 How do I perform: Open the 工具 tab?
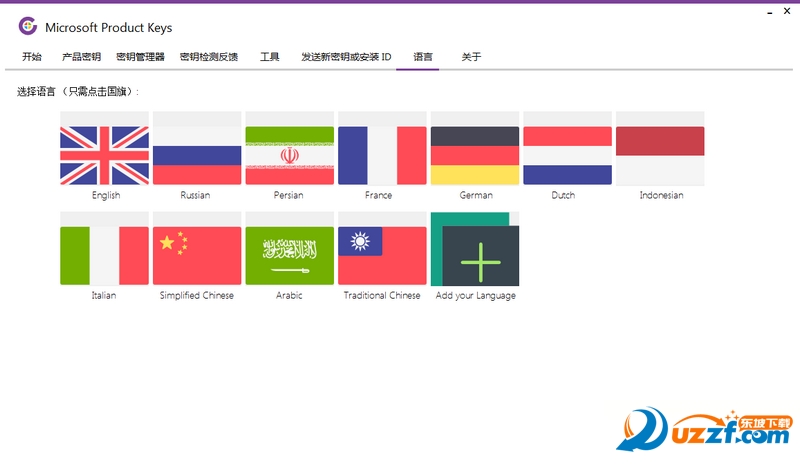[x=269, y=57]
